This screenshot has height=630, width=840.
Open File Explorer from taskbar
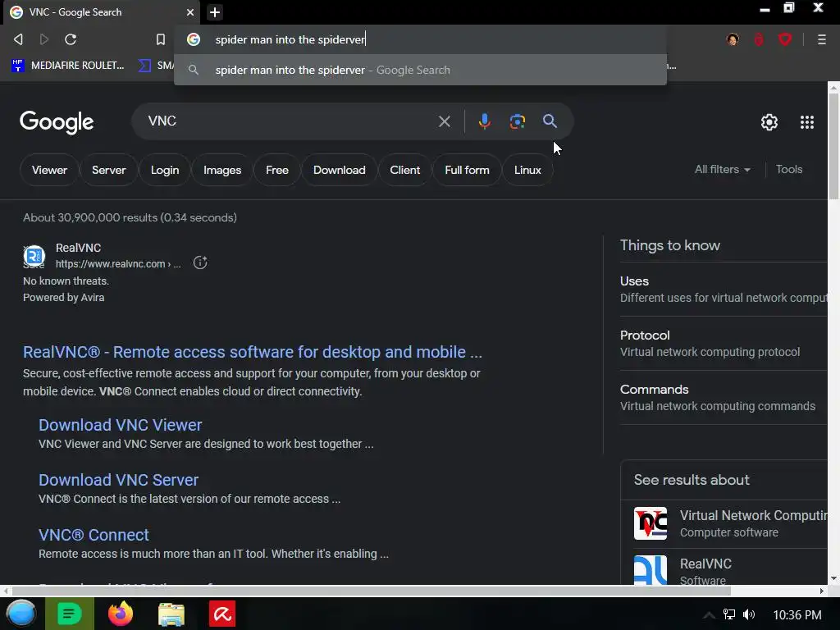click(171, 614)
